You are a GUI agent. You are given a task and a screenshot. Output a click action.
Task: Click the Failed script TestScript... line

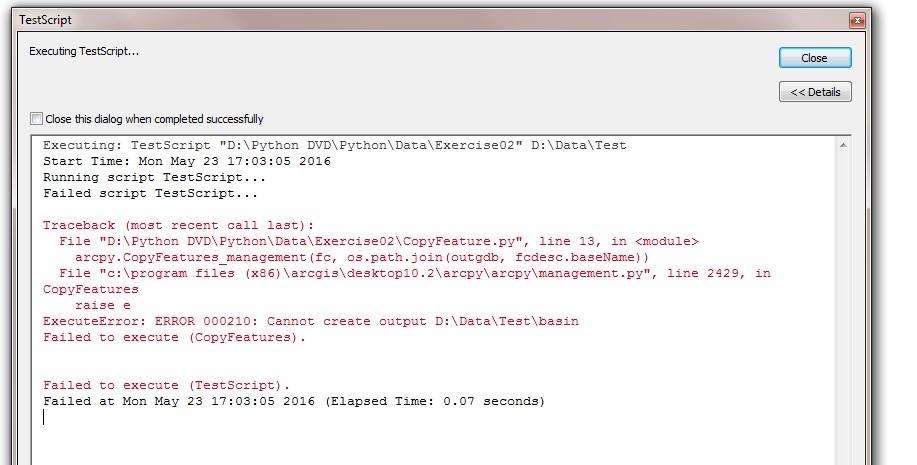point(150,193)
